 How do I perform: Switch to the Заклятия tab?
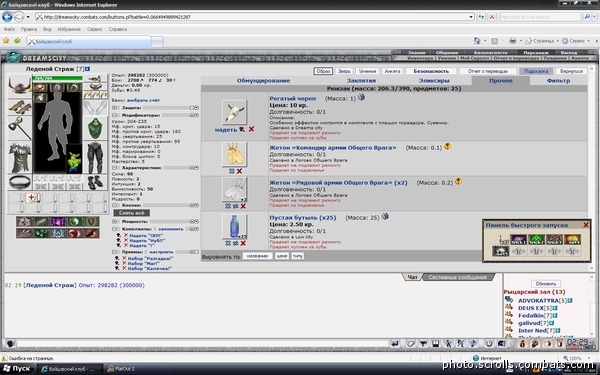pyautogui.click(x=361, y=81)
